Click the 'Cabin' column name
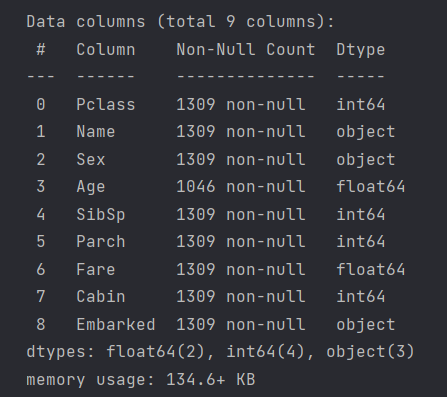 pos(101,297)
